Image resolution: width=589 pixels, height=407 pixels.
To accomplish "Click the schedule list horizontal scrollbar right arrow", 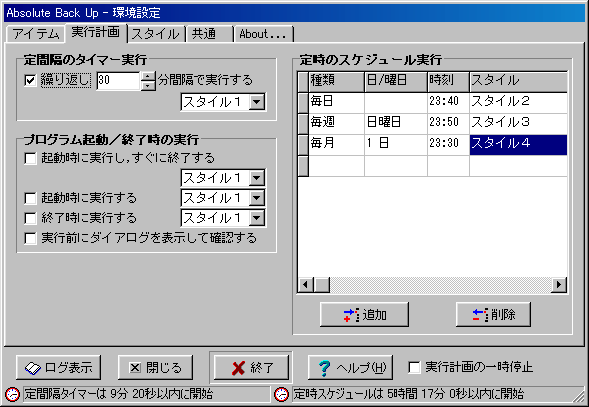I will 559,284.
